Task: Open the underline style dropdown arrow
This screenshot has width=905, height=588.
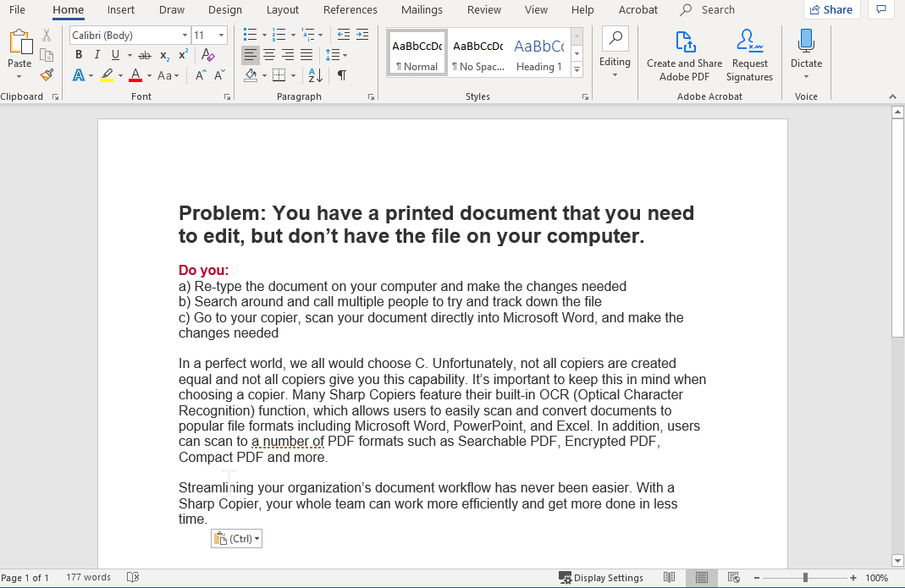Action: coord(130,55)
